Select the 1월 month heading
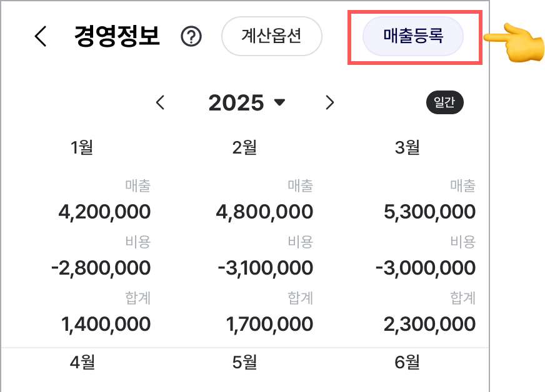 (x=82, y=147)
